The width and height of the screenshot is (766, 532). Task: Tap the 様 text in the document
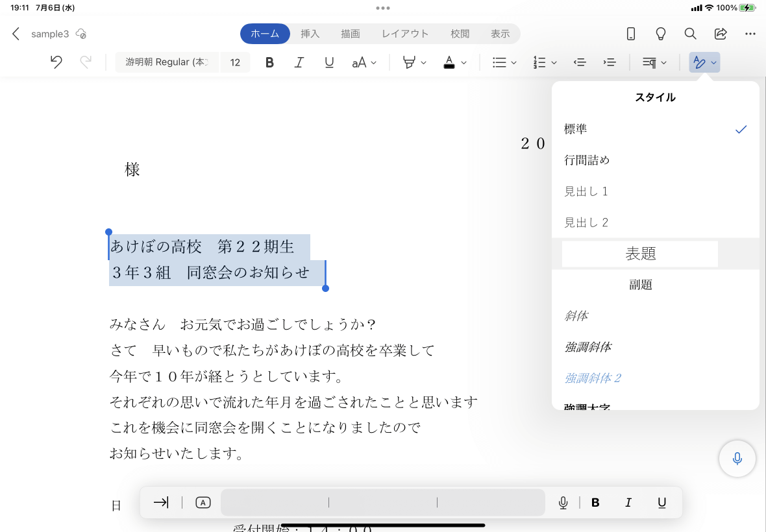pos(132,169)
